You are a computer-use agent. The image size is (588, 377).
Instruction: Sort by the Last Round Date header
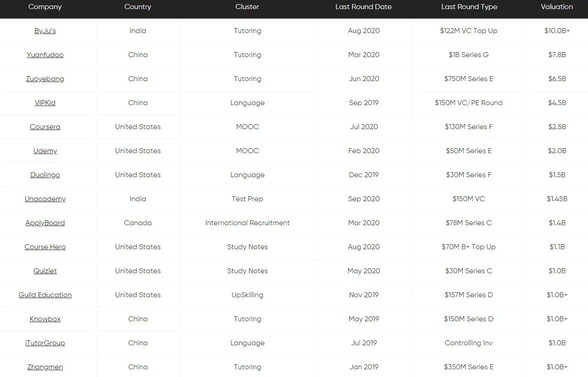(x=363, y=7)
